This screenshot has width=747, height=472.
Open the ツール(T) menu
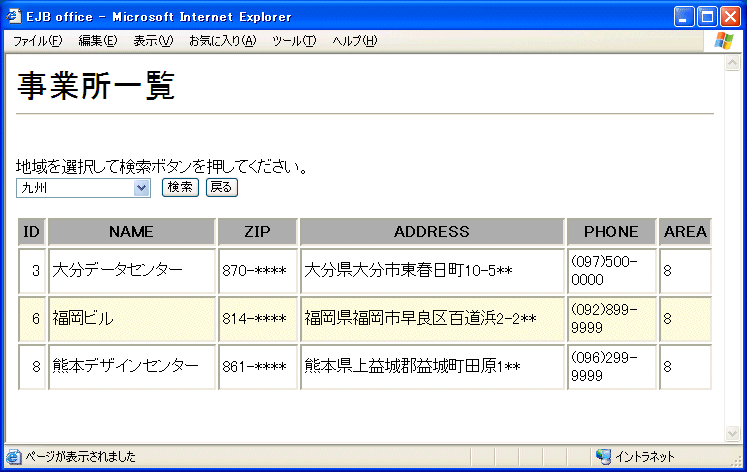coord(293,41)
